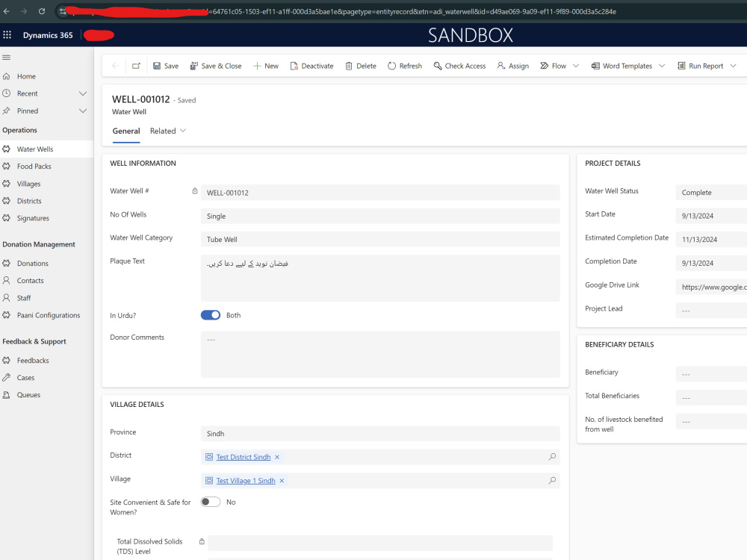This screenshot has width=747, height=560.
Task: Open Paani Configurations in the sidebar
Action: coord(46,315)
